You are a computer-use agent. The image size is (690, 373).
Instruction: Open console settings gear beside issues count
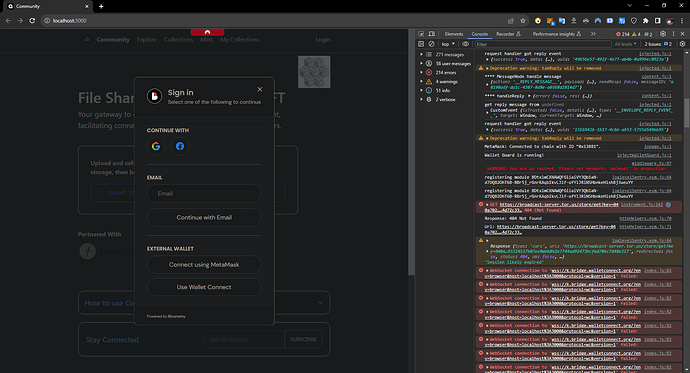(683, 44)
